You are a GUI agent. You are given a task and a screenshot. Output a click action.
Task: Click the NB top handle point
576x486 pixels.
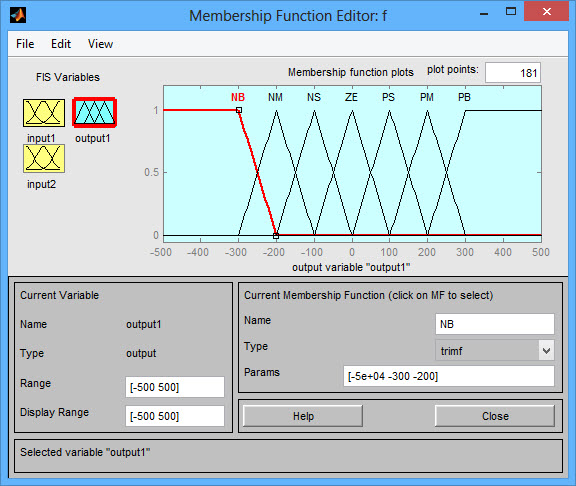pos(239,110)
